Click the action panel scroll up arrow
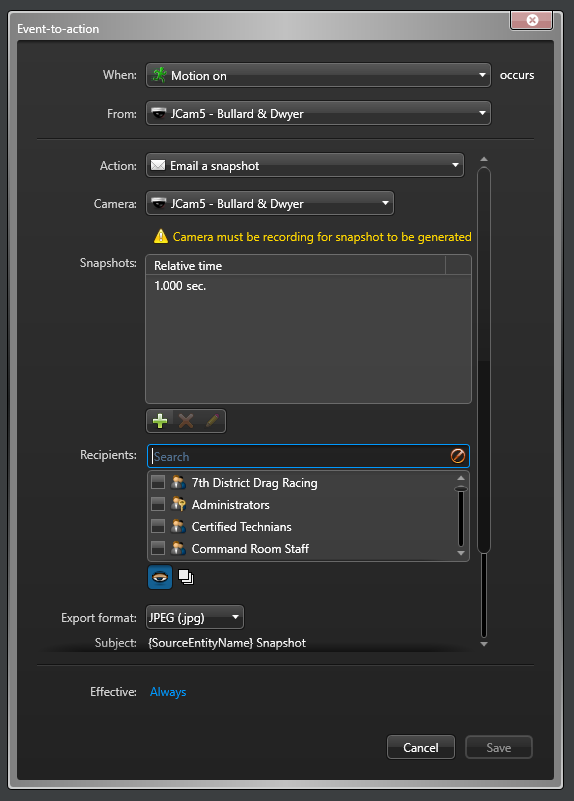The image size is (574, 801). [484, 159]
